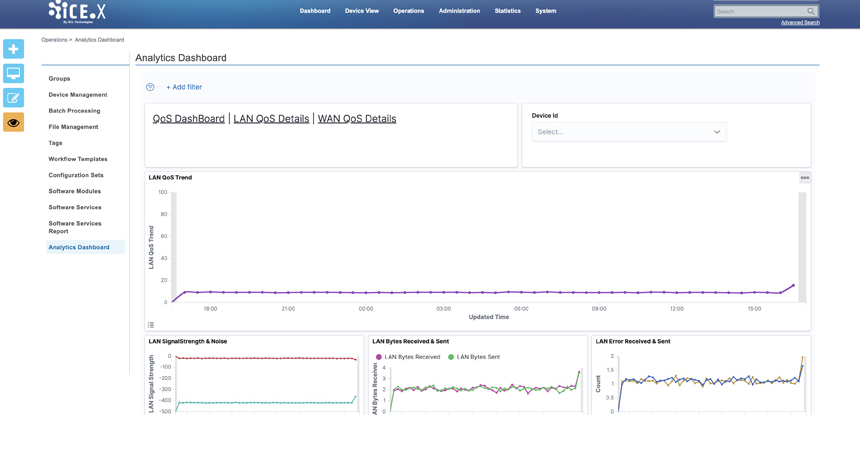This screenshot has height=472, width=860.
Task: Select Software Services Report in side menu
Action: pos(75,228)
